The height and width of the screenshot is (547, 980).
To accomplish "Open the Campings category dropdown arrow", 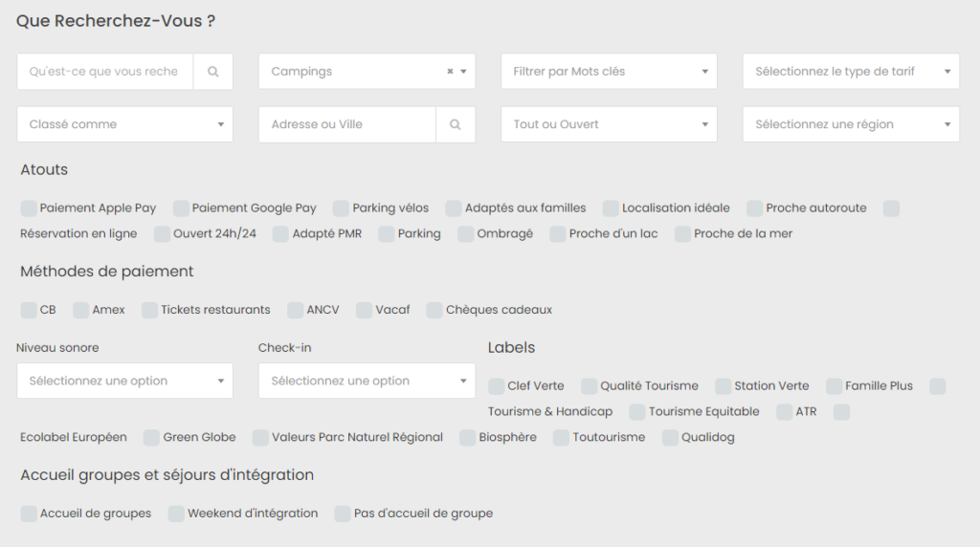I will [x=464, y=71].
